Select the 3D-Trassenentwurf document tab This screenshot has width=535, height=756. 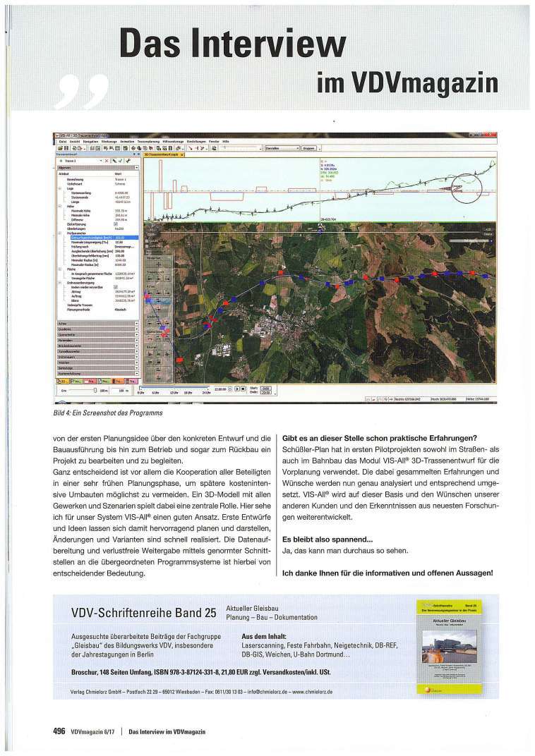pyautogui.click(x=162, y=154)
